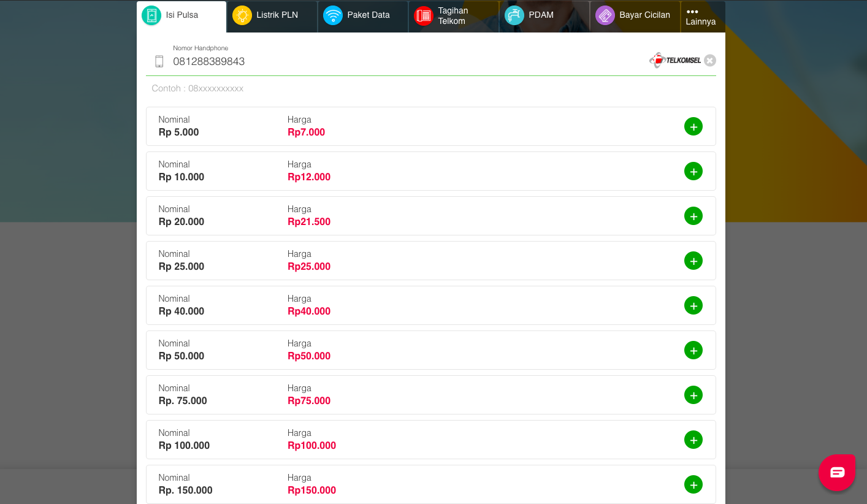
Task: Switch to the Isi Pulsa tab
Action: (181, 17)
